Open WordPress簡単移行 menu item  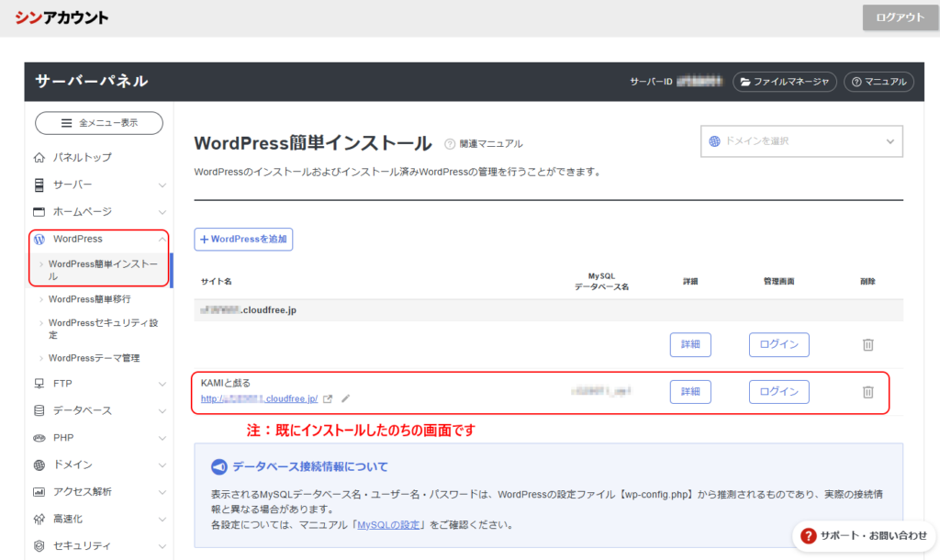(89, 299)
